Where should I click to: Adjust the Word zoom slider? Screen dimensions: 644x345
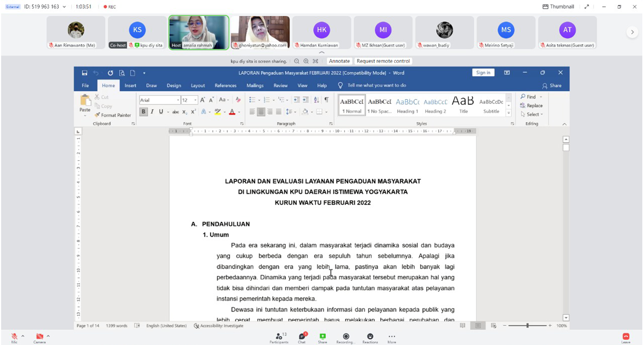coord(527,325)
